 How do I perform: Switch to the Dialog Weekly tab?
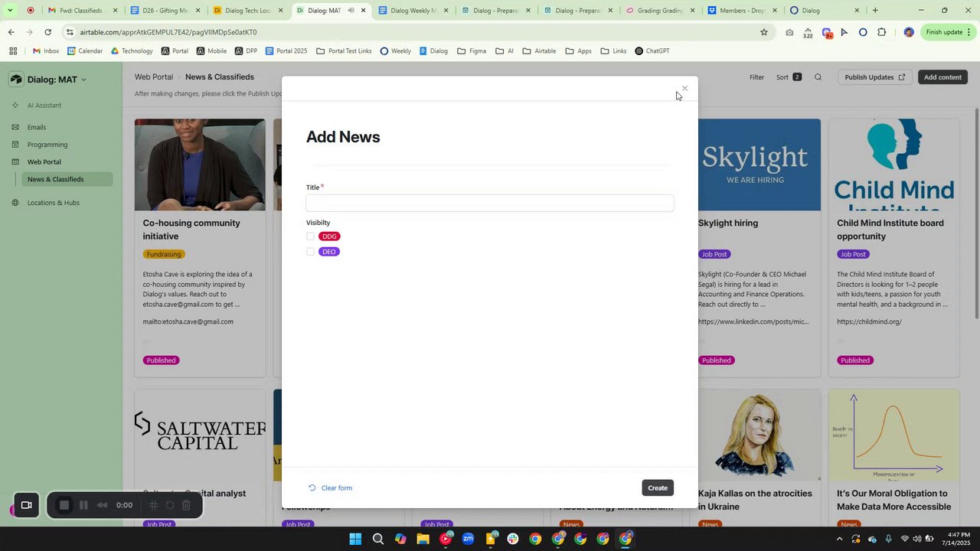point(412,11)
